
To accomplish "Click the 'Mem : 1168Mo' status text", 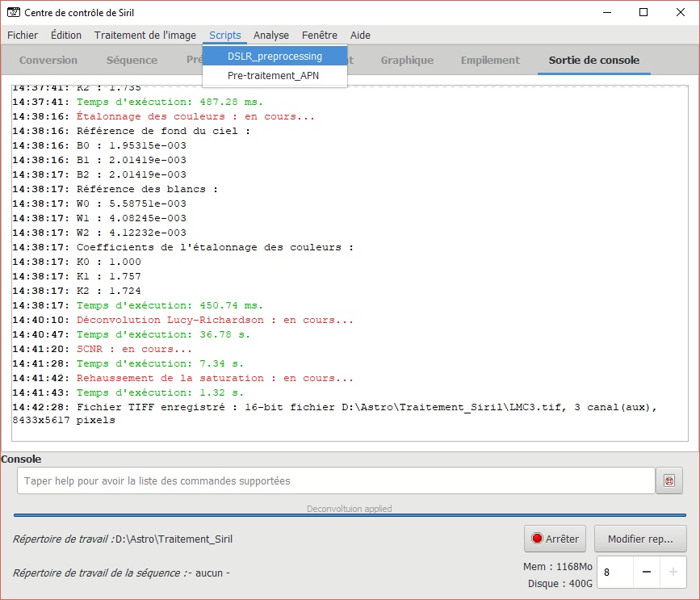I will 558,567.
